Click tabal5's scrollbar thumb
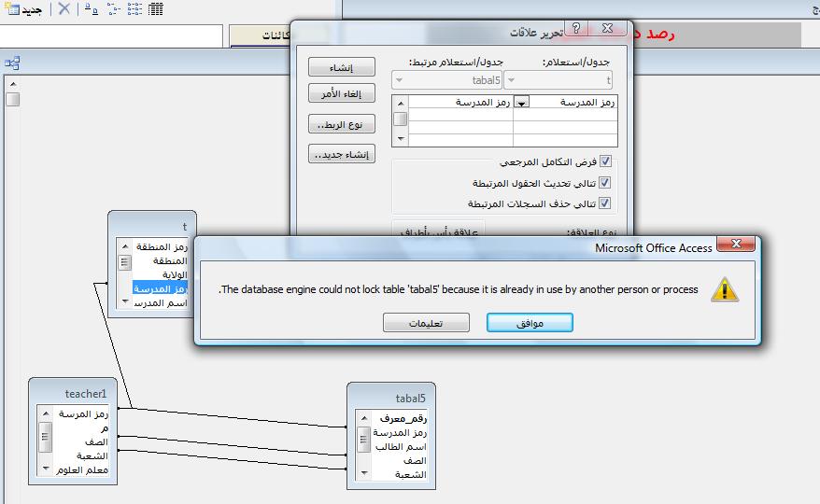The image size is (820, 504). click(x=364, y=440)
